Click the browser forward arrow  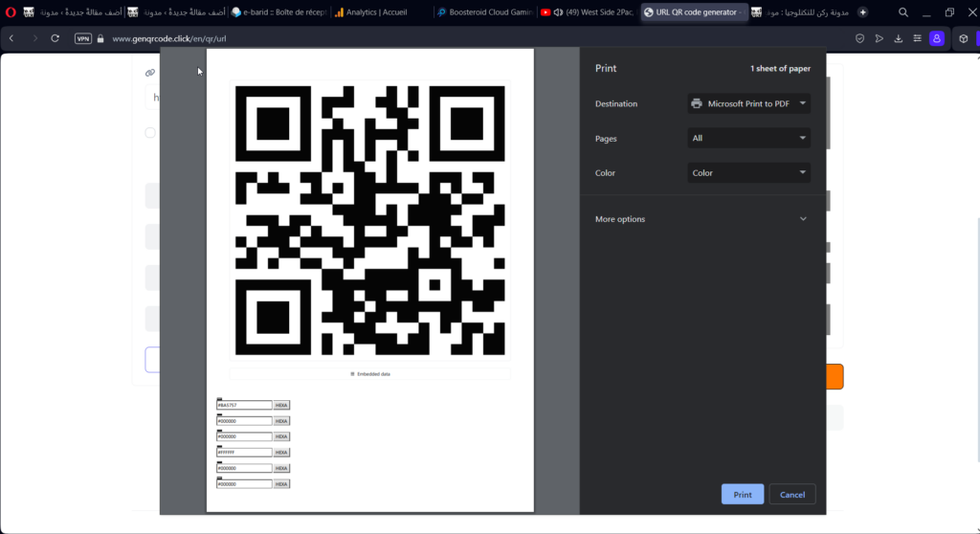(35, 39)
